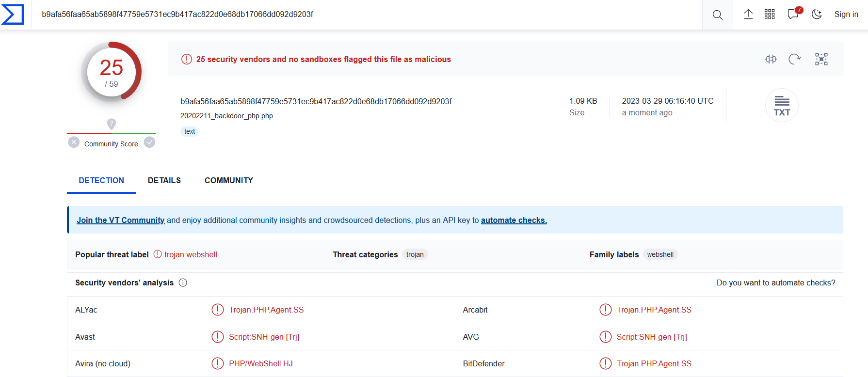Click the hash search input field
This screenshot has height=377, width=868.
click(367, 15)
